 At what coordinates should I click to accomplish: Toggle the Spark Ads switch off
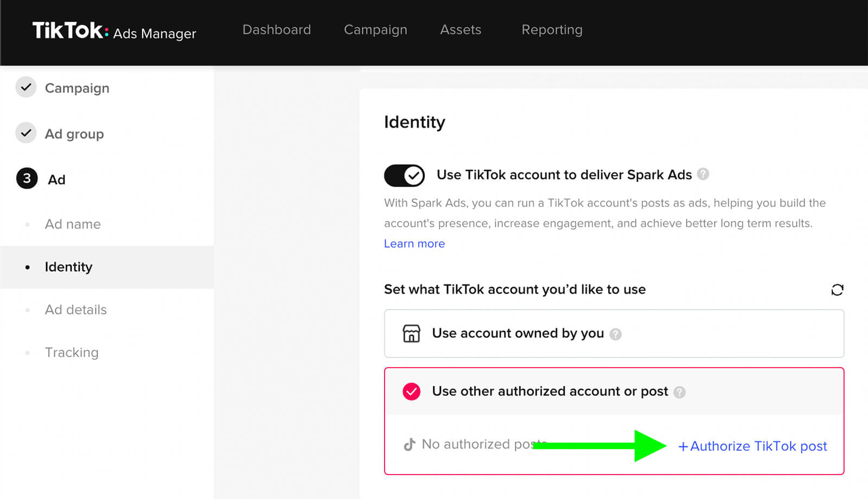coord(404,175)
